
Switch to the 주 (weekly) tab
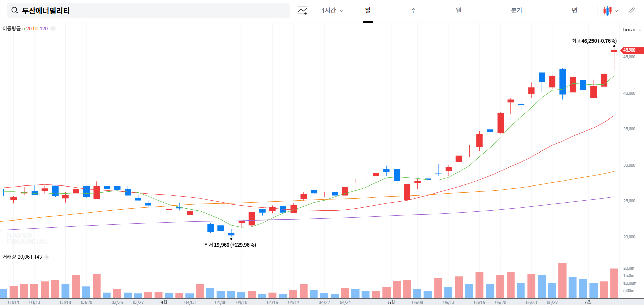click(413, 10)
